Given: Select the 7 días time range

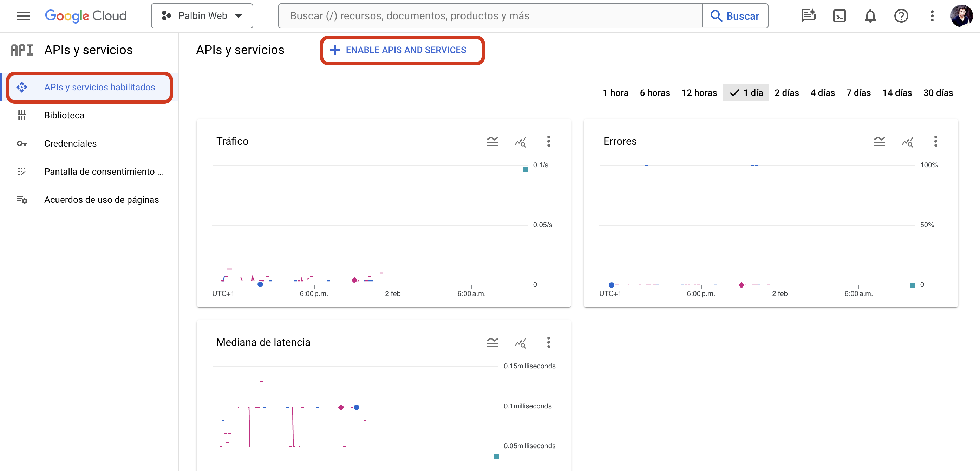Looking at the screenshot, I should coord(858,93).
